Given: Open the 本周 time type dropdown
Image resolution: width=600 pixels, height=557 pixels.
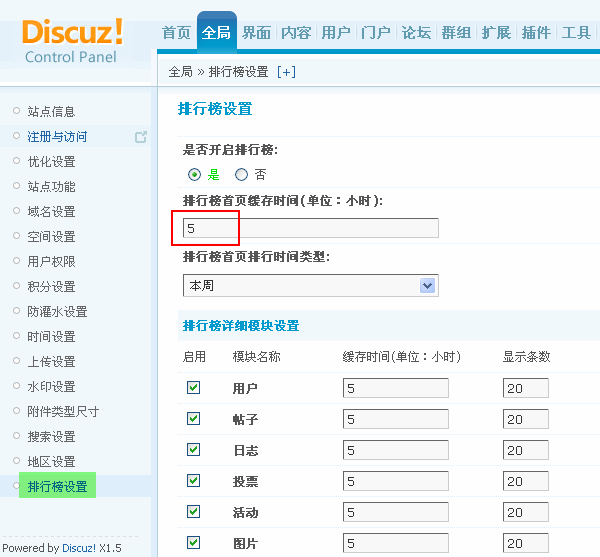Looking at the screenshot, I should (x=310, y=286).
